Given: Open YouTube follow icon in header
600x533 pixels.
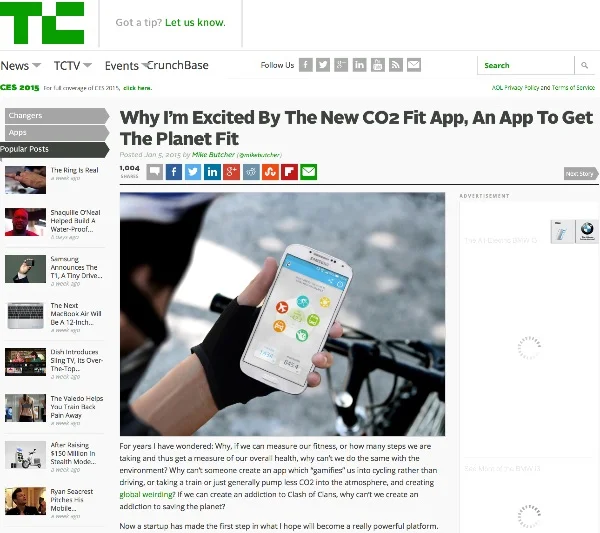Looking at the screenshot, I should [x=378, y=65].
